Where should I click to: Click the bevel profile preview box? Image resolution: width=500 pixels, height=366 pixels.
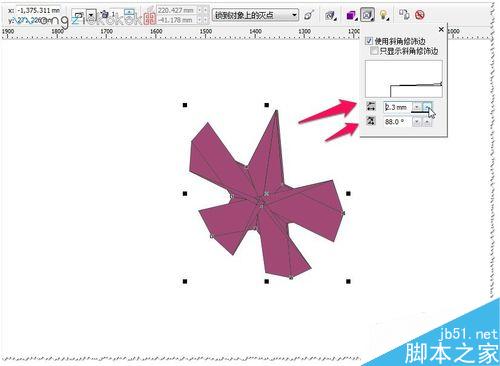pos(404,79)
